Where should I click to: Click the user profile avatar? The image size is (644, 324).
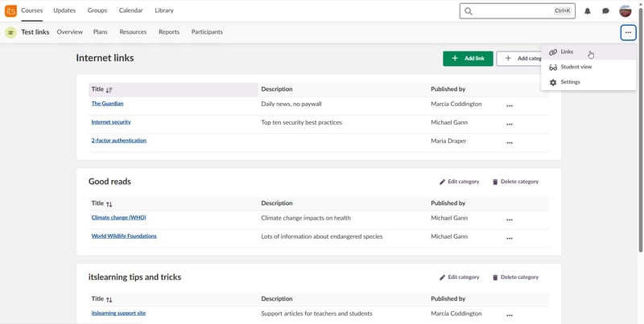[x=625, y=11]
